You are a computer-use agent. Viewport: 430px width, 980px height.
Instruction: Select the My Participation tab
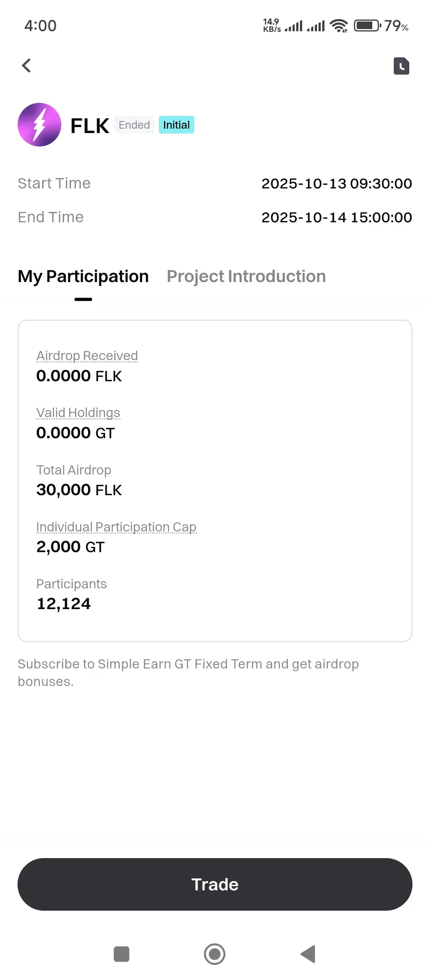click(x=83, y=276)
